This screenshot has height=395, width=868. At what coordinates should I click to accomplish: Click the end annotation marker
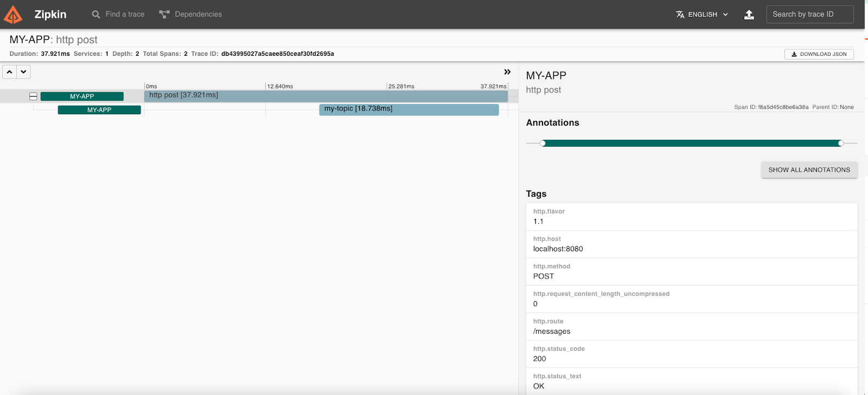pyautogui.click(x=841, y=143)
